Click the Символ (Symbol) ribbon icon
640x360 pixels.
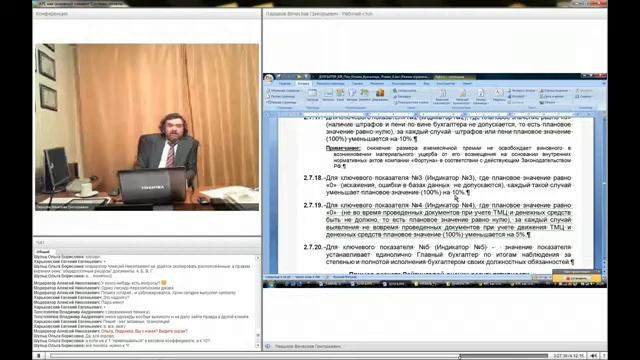pyautogui.click(x=584, y=97)
